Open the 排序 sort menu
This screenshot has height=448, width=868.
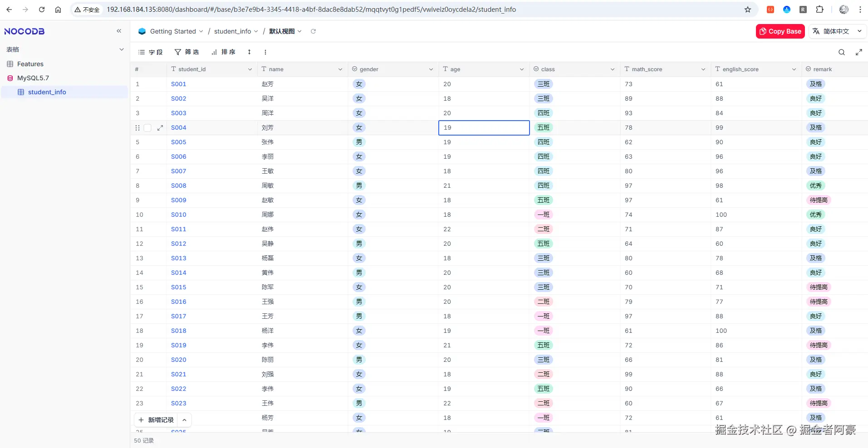223,52
